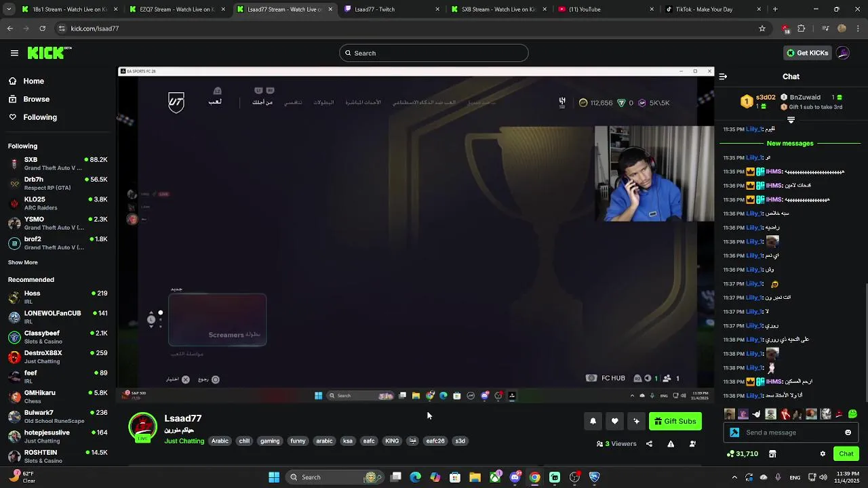Image resolution: width=868 pixels, height=488 pixels.
Task: Open the moderators user icon
Action: click(692, 444)
